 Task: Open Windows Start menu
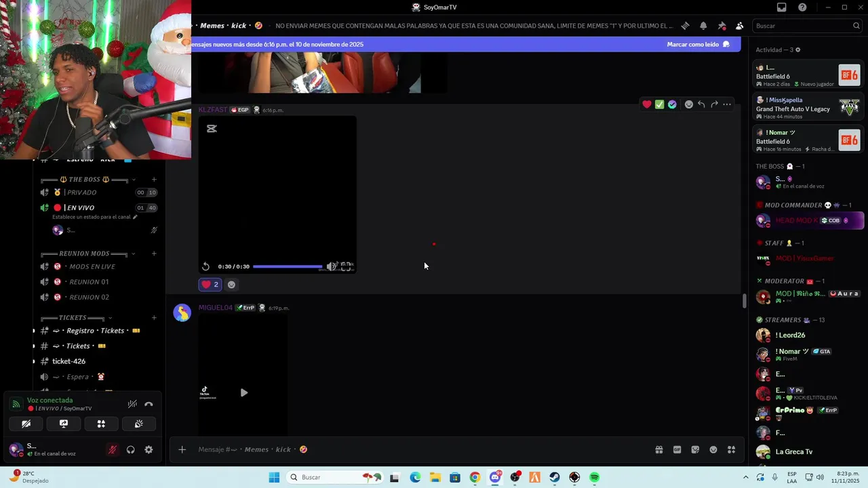pos(274,477)
